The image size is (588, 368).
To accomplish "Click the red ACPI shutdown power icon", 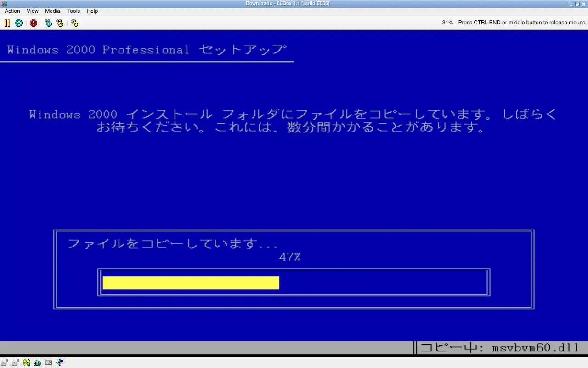I will click(x=34, y=23).
